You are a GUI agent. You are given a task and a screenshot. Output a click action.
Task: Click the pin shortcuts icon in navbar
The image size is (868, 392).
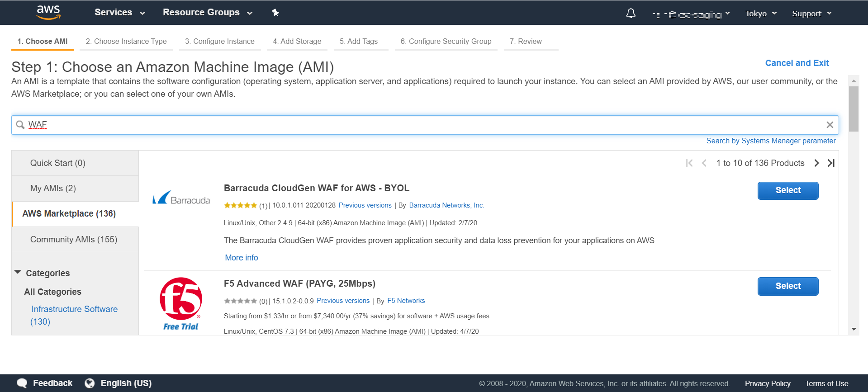coord(275,13)
